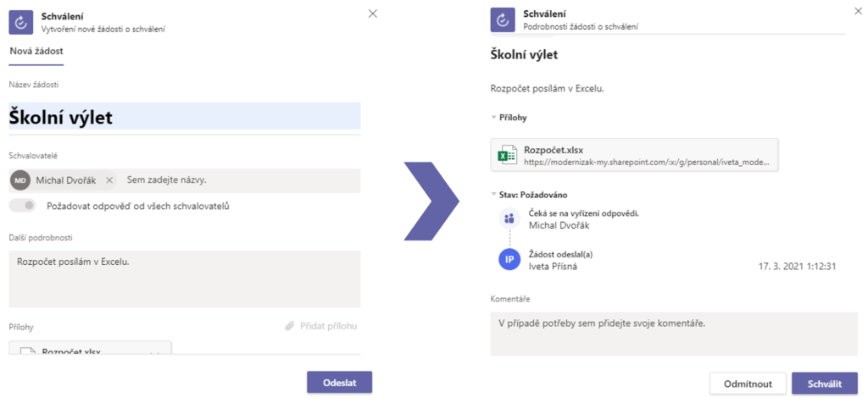Click the Další podrobnosti text area
The height and width of the screenshot is (403, 868).
coord(185,279)
